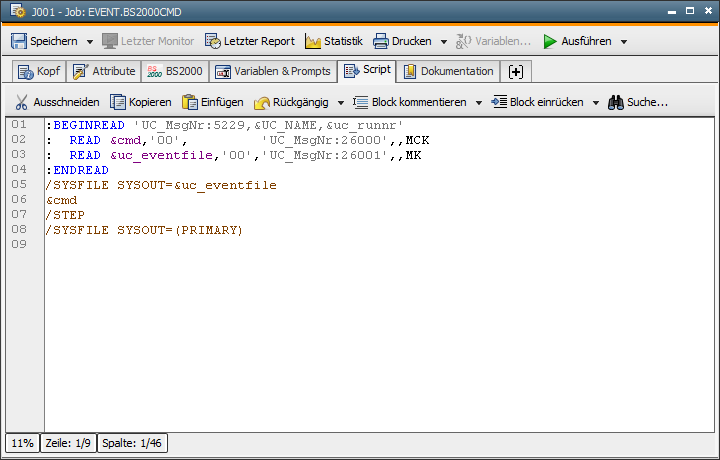This screenshot has width=720, height=460.
Task: Click the Dokumentation tab book icon
Action: click(x=410, y=72)
